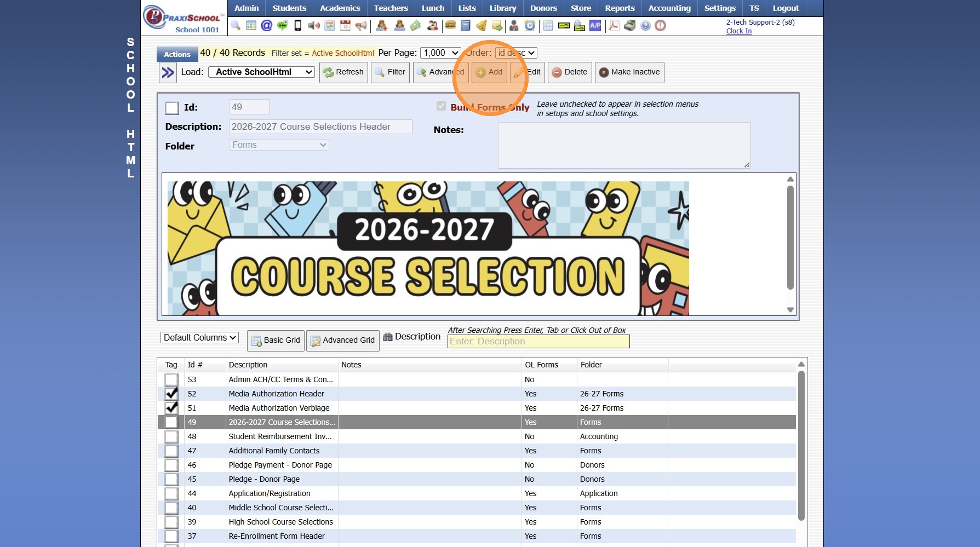Open the blue book icon

click(x=466, y=26)
